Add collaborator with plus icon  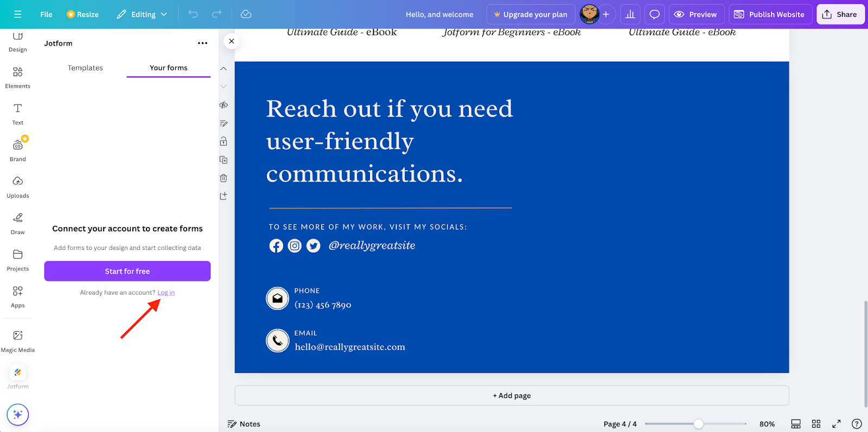(x=606, y=14)
